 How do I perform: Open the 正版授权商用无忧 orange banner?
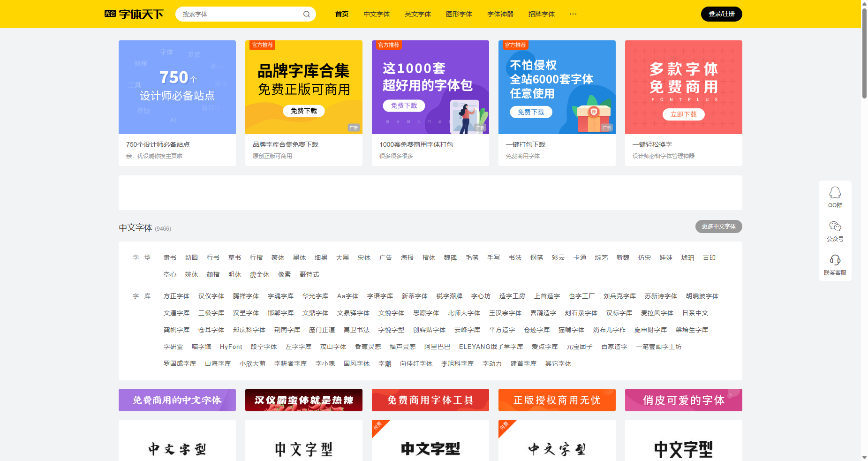point(557,400)
